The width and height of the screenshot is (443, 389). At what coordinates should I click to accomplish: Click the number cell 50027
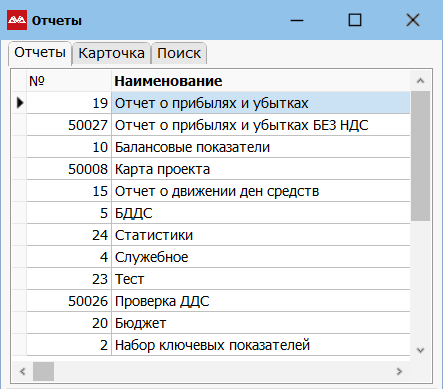pos(69,125)
